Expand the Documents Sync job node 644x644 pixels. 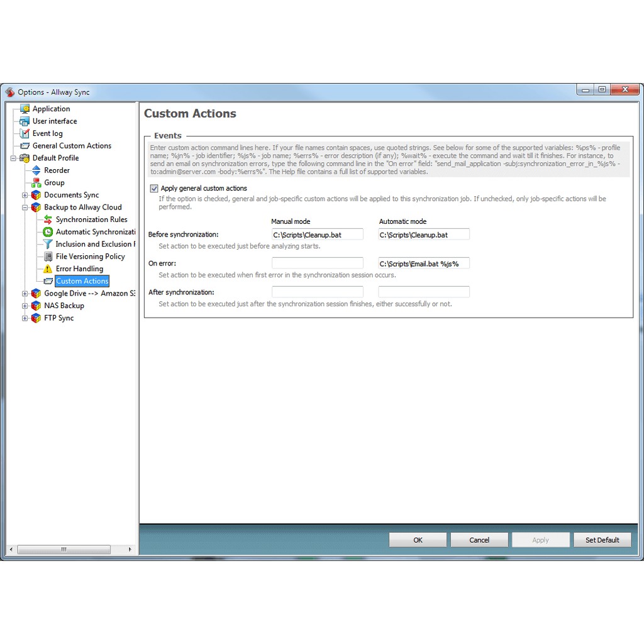[25, 195]
